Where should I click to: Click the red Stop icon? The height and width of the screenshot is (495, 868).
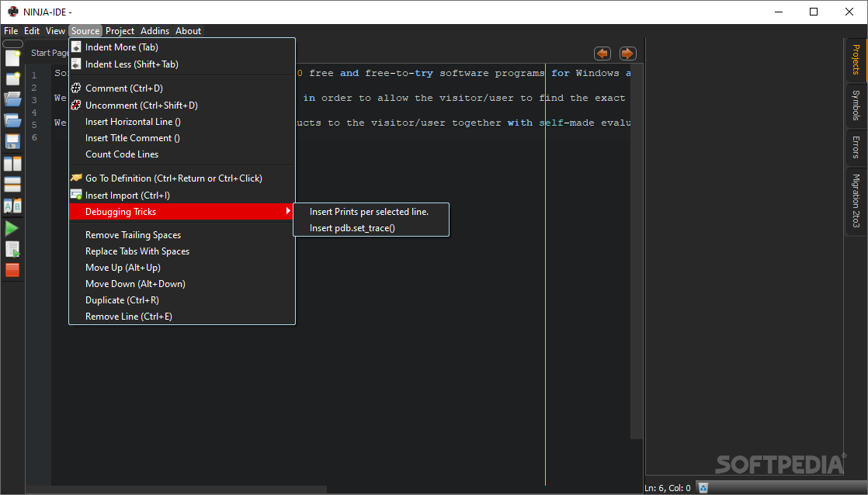point(12,270)
